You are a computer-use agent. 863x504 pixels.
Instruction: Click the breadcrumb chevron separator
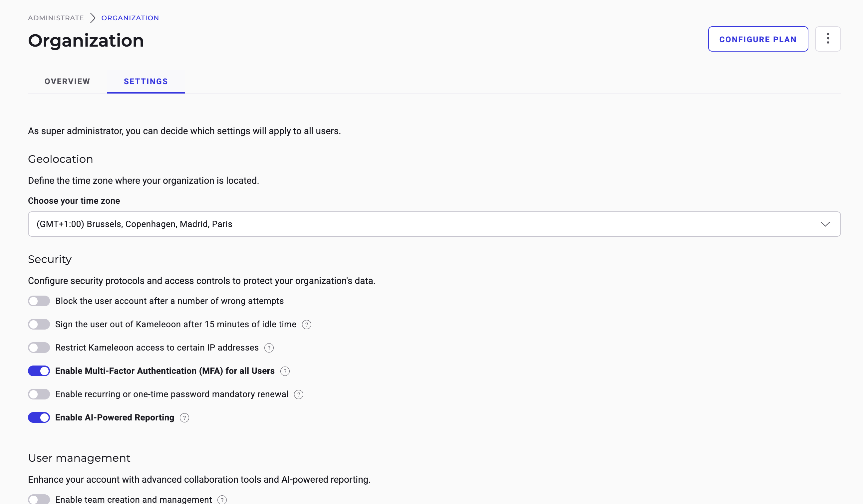click(x=93, y=18)
